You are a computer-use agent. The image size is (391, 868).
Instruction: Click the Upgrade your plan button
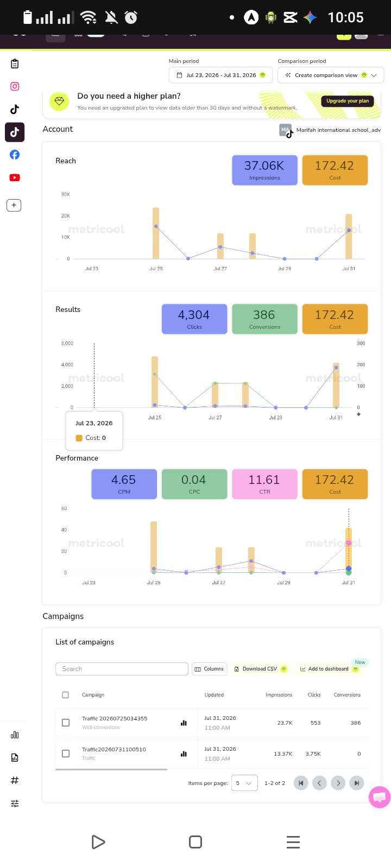348,101
